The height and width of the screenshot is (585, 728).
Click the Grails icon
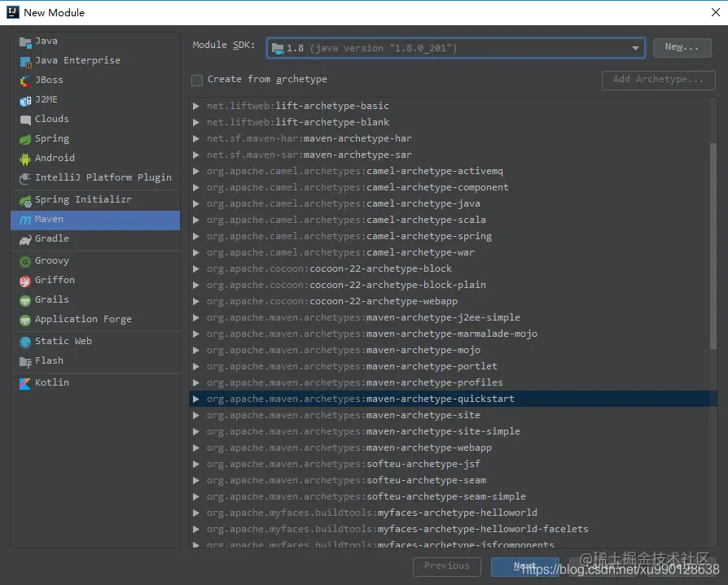(x=25, y=300)
